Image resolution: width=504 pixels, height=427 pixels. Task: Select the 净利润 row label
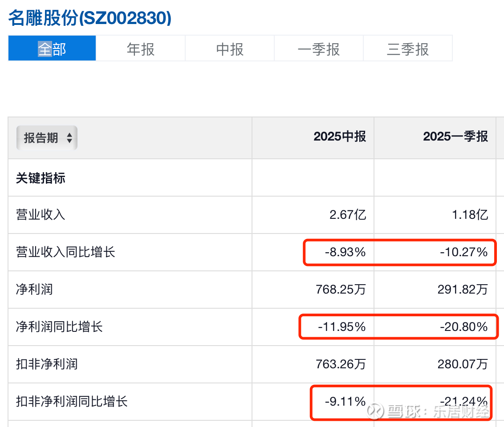pos(34,290)
